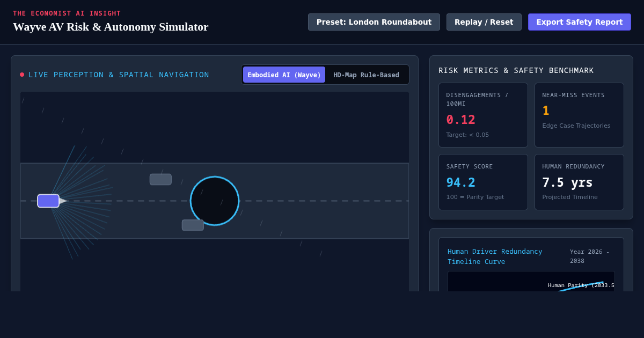Click the Risk Metrics & Safety Benchmark heading
This screenshot has height=338, width=644.
click(x=516, y=70)
